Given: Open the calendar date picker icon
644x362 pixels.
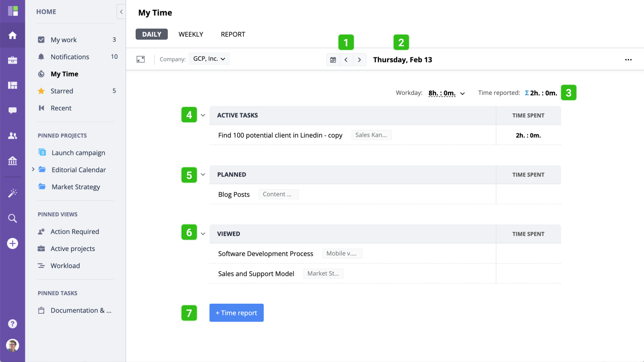Looking at the screenshot, I should pos(333,60).
